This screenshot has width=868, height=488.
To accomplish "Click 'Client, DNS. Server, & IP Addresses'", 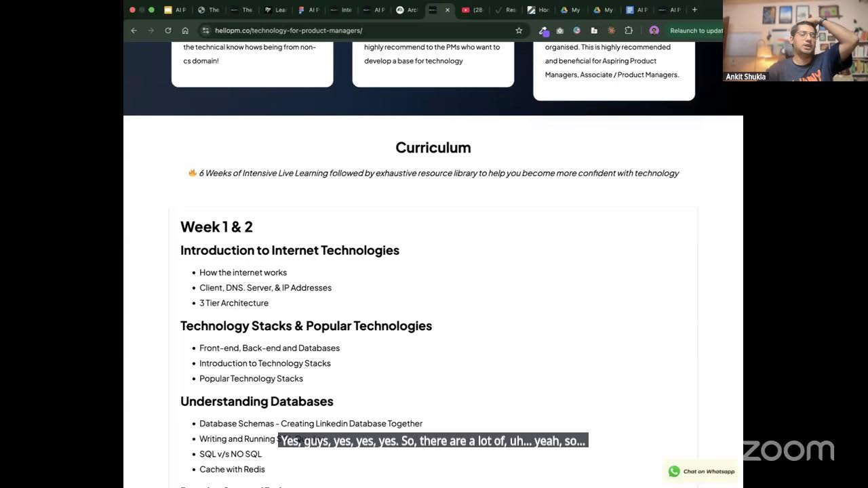I will [265, 287].
